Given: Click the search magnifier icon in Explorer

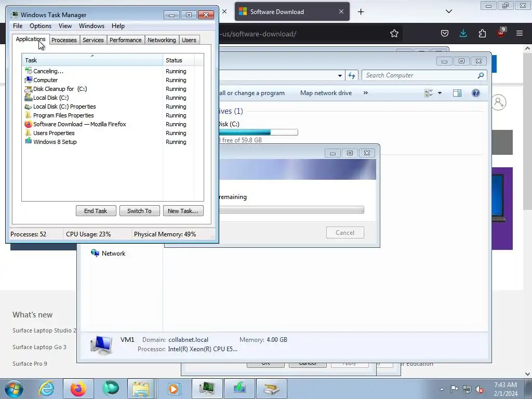Looking at the screenshot, I should 481,75.
